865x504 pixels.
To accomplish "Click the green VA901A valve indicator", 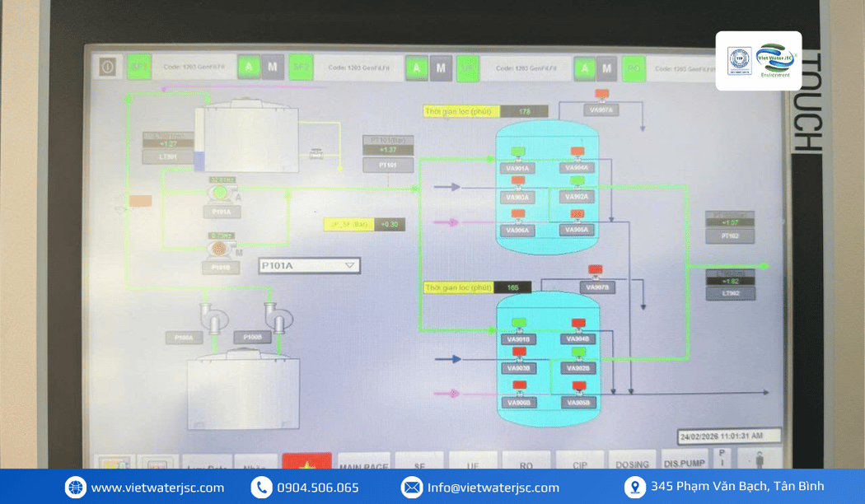I will [x=517, y=152].
